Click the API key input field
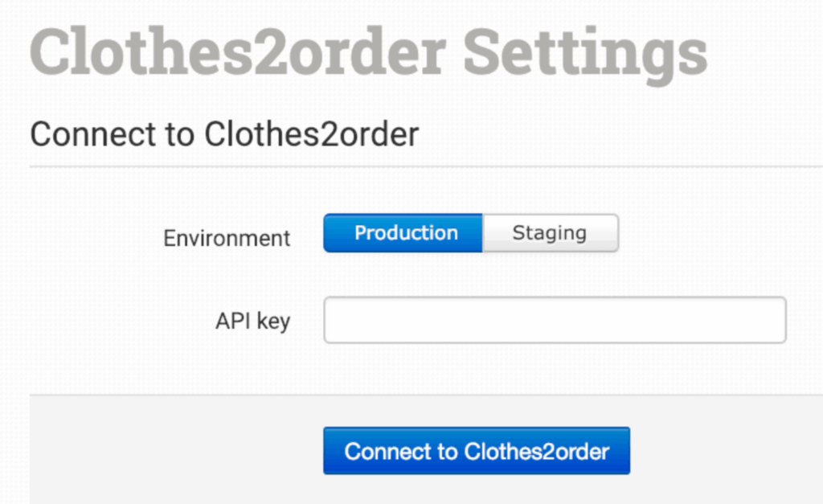Image resolution: width=823 pixels, height=504 pixels. coord(555,320)
